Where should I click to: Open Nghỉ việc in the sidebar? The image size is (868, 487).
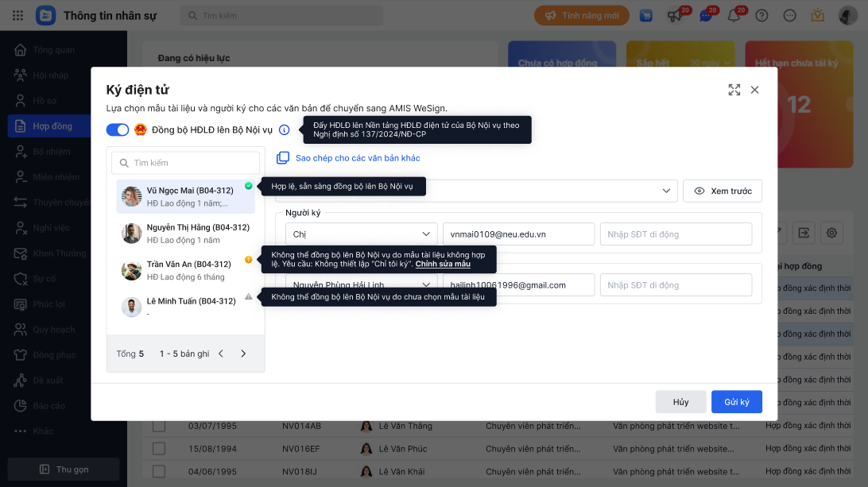pyautogui.click(x=50, y=228)
